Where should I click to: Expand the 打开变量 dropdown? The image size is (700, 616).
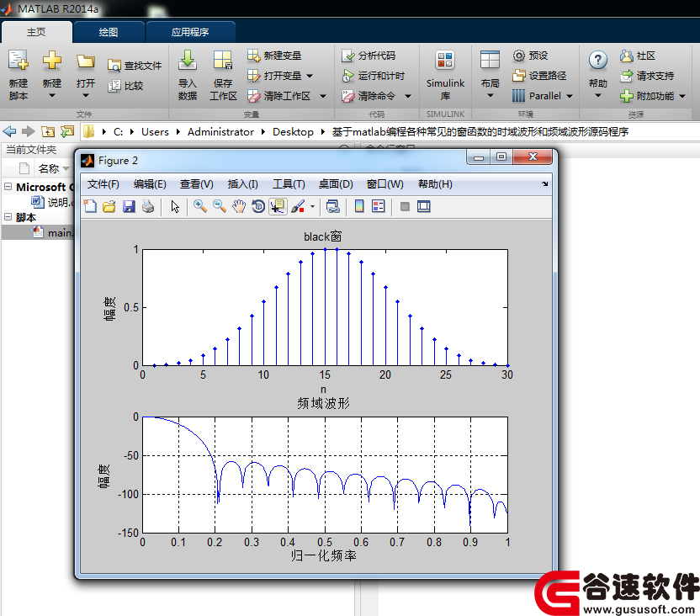[310, 76]
